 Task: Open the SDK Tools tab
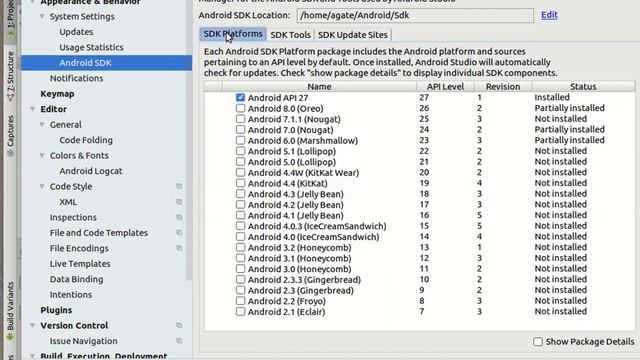point(290,35)
